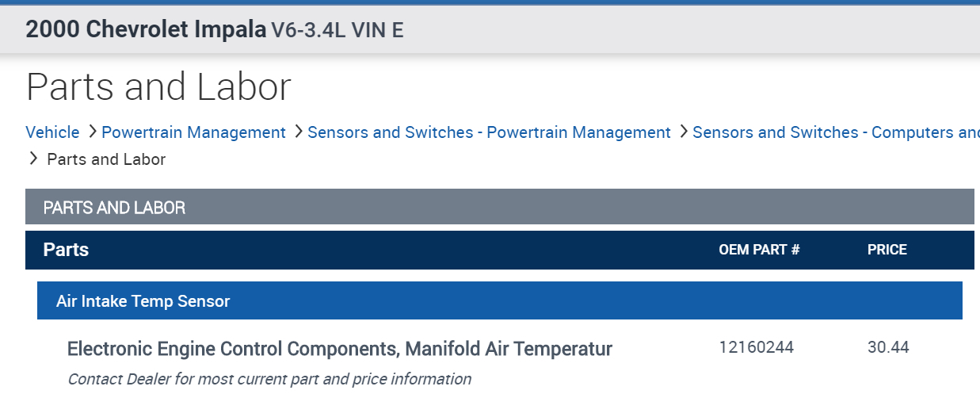The image size is (980, 394).
Task: Select the Electronic Engine Control Components part row
Action: [x=339, y=348]
